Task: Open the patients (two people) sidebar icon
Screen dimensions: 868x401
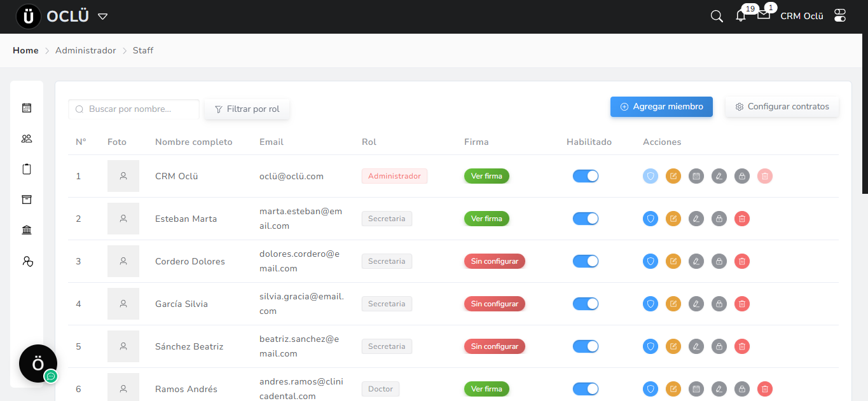Action: tap(27, 139)
